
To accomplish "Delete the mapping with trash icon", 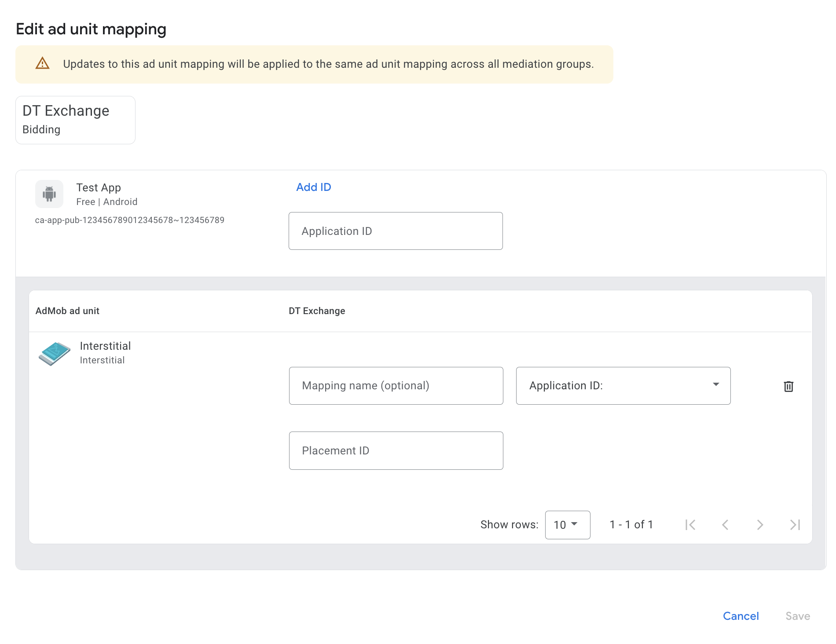I will (x=788, y=386).
